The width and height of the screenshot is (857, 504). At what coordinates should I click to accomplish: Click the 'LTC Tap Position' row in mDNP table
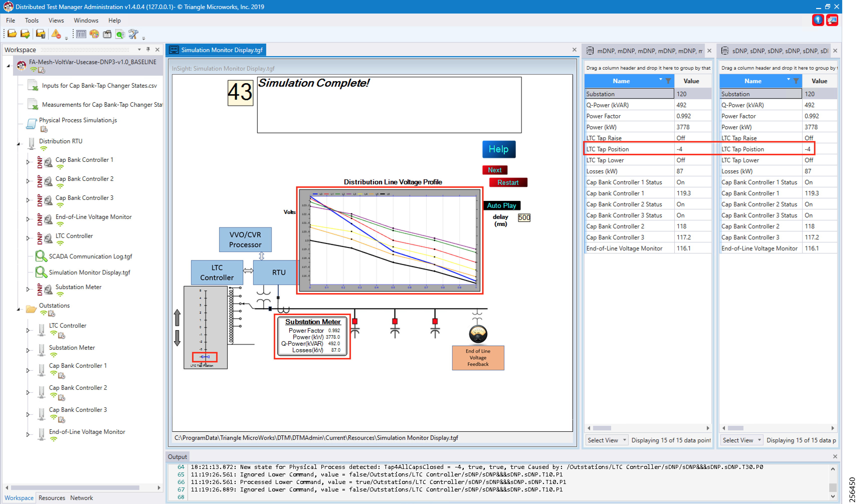coord(648,149)
